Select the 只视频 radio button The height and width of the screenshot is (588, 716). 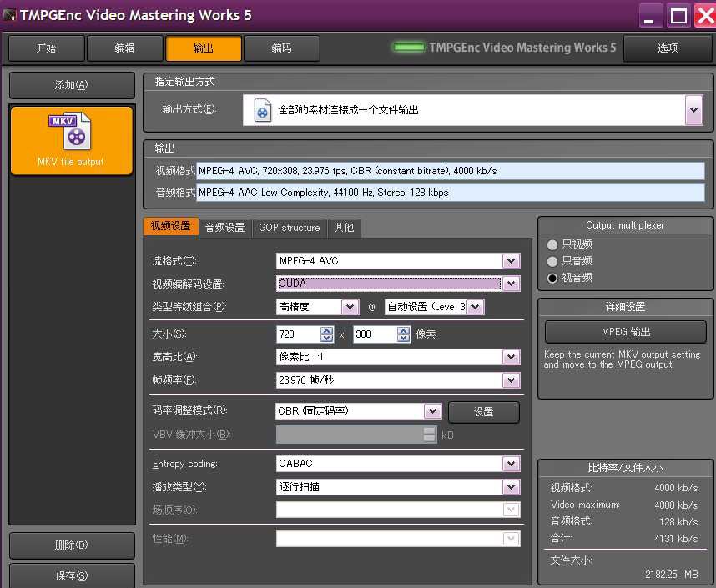click(x=552, y=244)
